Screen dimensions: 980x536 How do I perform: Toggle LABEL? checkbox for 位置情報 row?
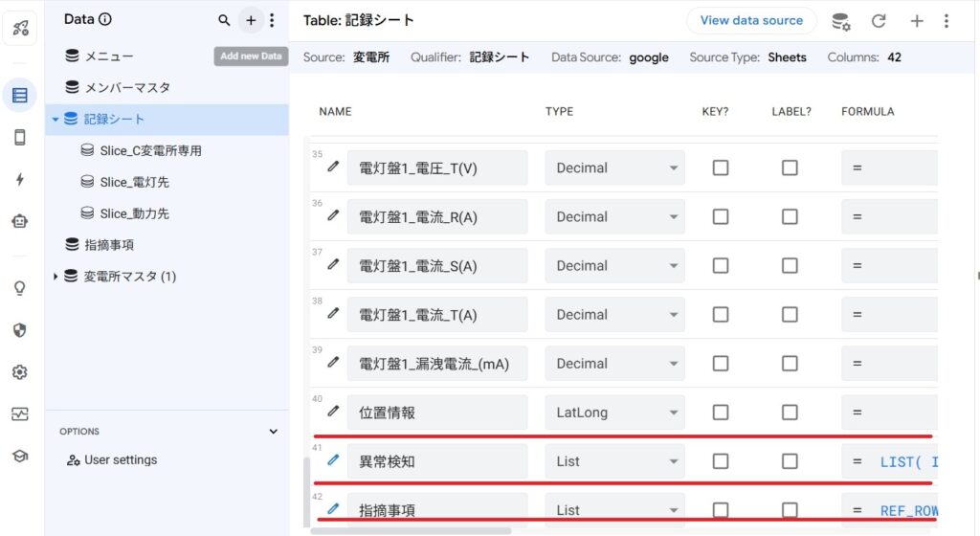coord(790,413)
